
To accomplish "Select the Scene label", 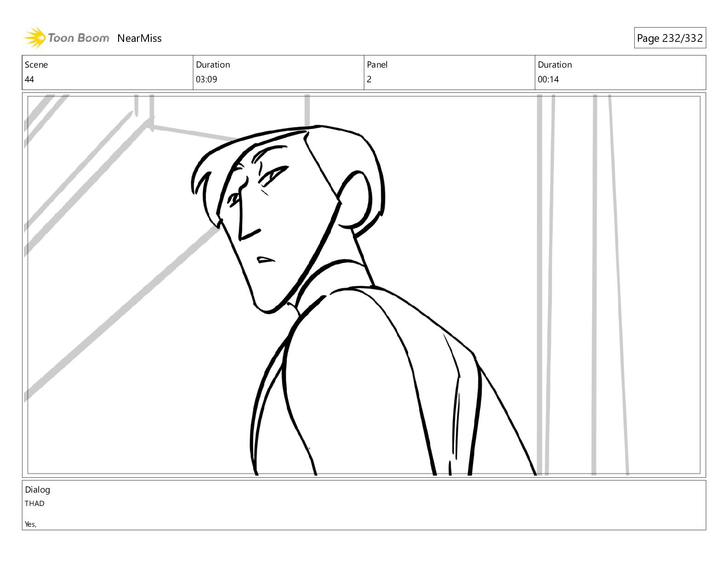I will click(36, 64).
